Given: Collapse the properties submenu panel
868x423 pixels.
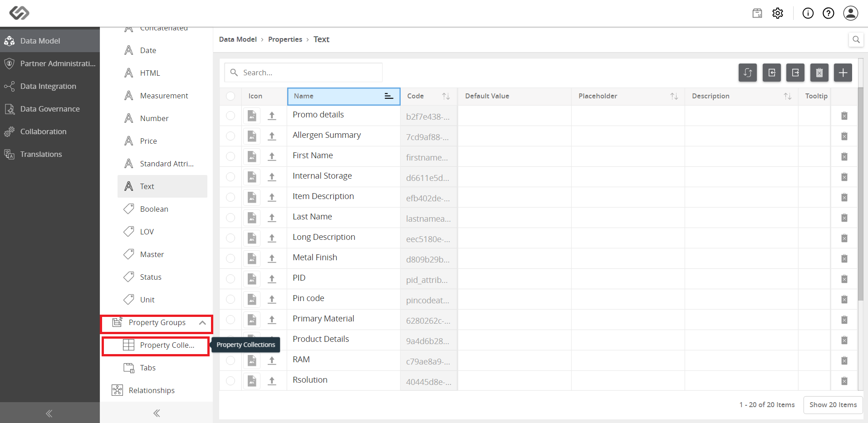Looking at the screenshot, I should (157, 413).
